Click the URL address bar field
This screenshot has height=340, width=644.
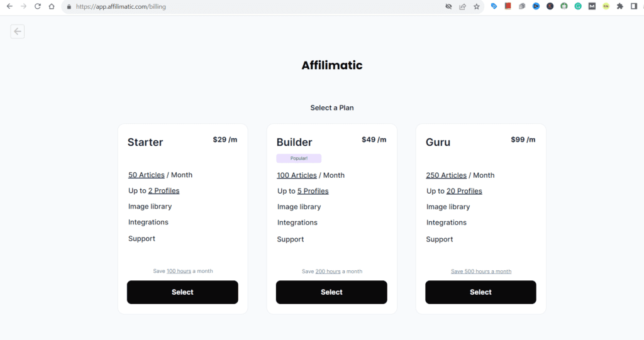coord(252,6)
